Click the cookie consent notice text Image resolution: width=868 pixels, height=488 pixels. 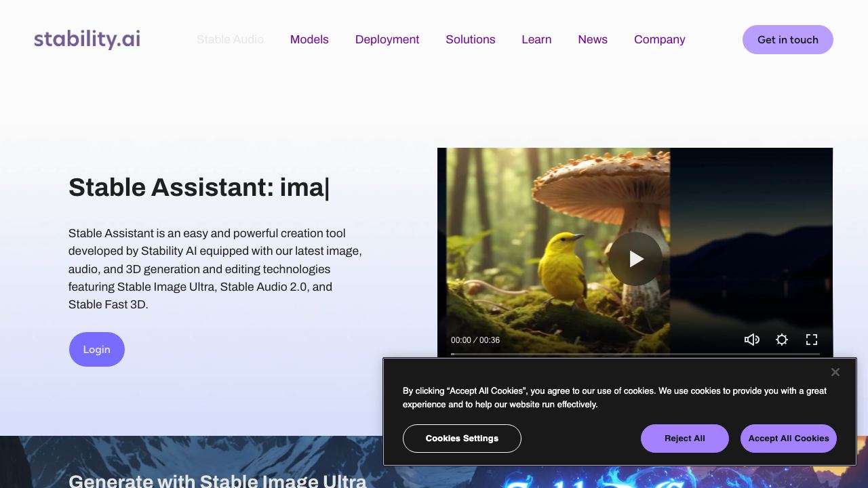(614, 398)
